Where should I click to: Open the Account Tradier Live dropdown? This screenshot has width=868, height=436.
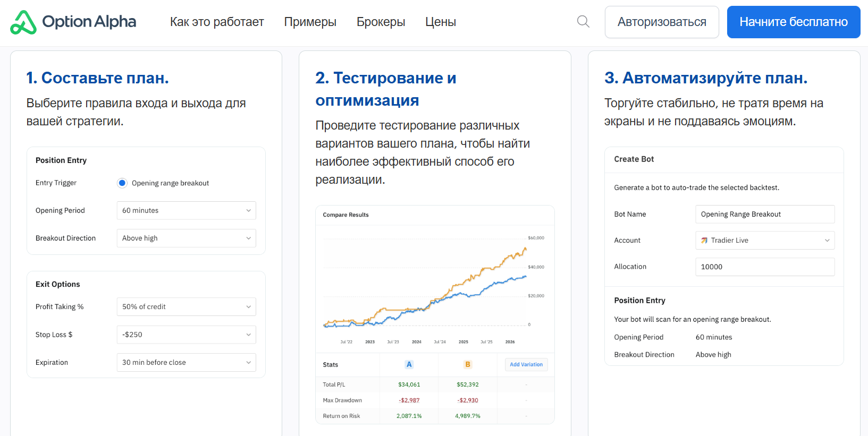(x=765, y=240)
